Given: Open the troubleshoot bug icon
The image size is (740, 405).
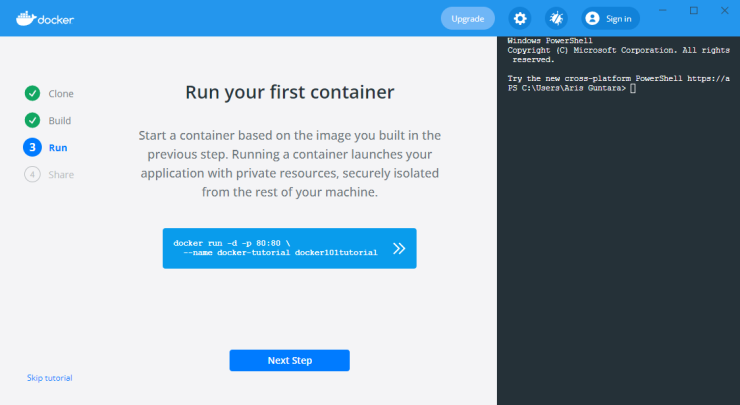Looking at the screenshot, I should coord(556,18).
